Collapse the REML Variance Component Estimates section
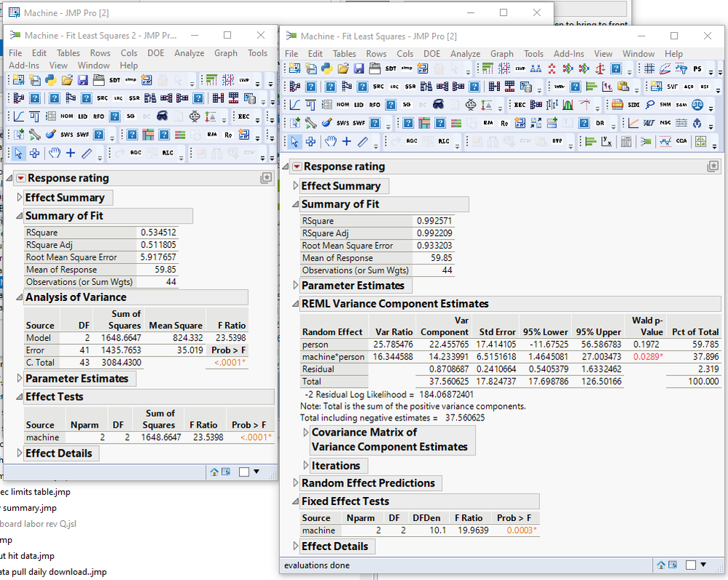The height and width of the screenshot is (580, 728). click(295, 304)
